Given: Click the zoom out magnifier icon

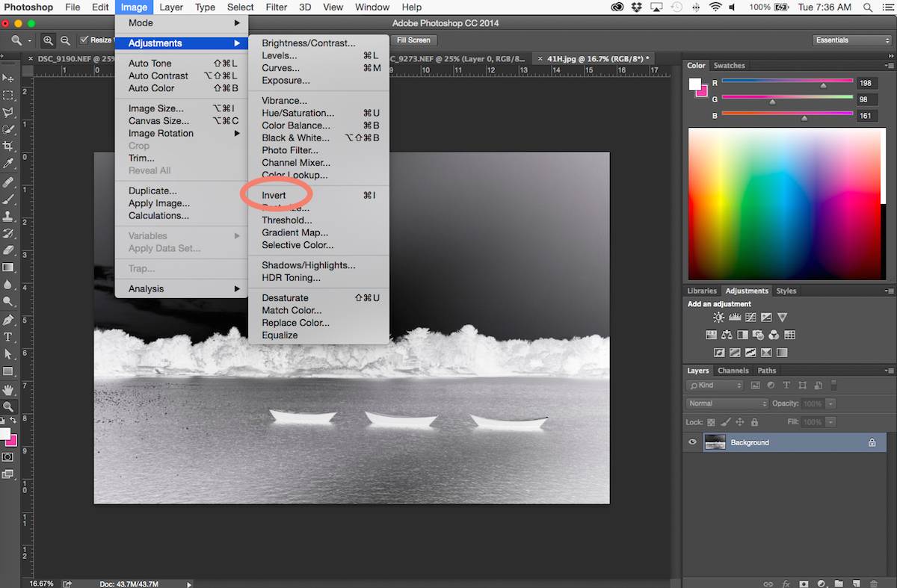Looking at the screenshot, I should click(66, 40).
